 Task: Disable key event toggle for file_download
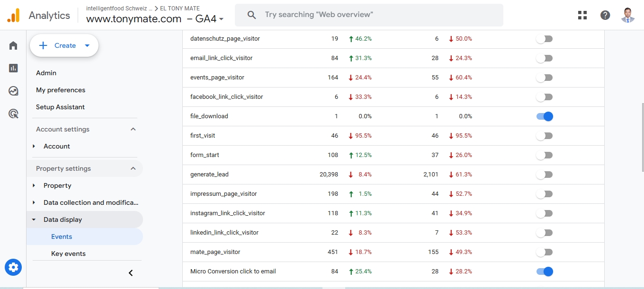coord(545,116)
